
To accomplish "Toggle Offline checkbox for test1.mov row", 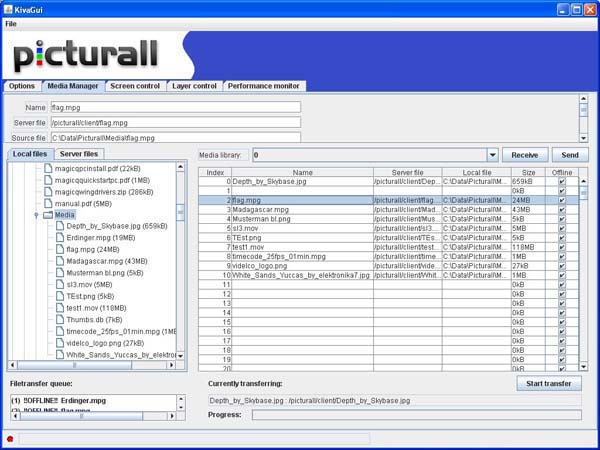I will [562, 247].
